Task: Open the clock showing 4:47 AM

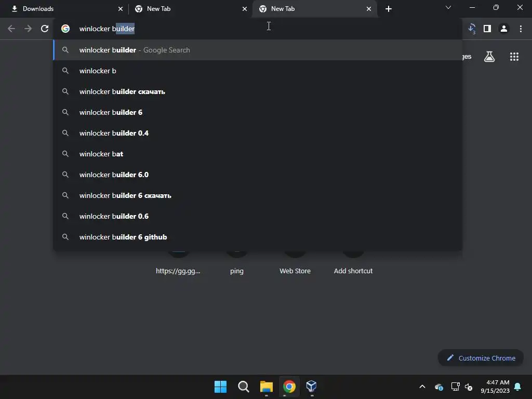Action: point(495,387)
